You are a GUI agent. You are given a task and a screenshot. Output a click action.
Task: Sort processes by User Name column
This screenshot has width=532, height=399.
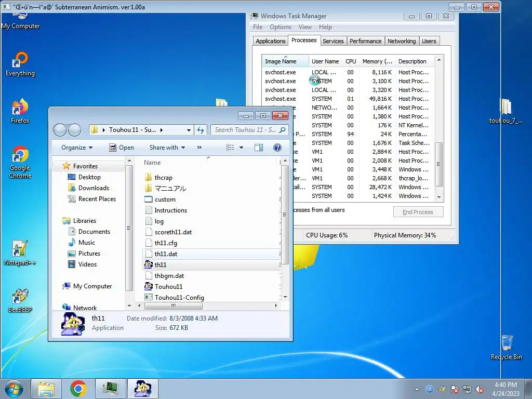[x=325, y=61]
